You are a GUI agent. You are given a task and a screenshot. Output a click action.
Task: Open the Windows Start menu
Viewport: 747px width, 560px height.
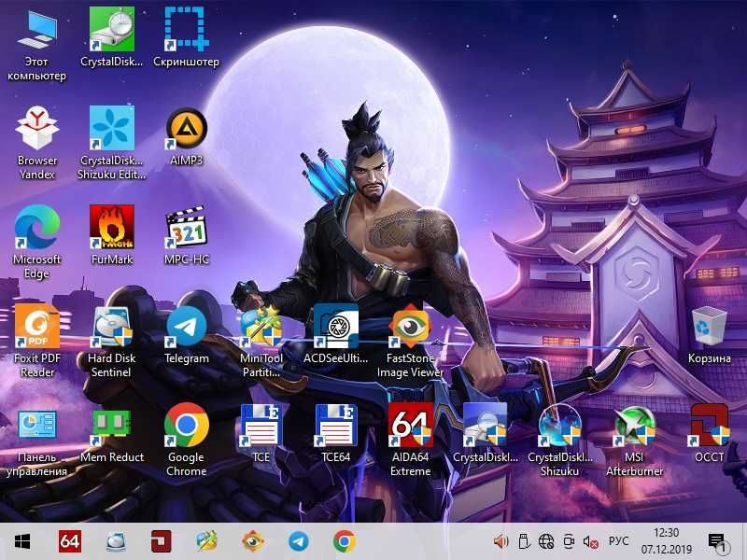coord(22,541)
